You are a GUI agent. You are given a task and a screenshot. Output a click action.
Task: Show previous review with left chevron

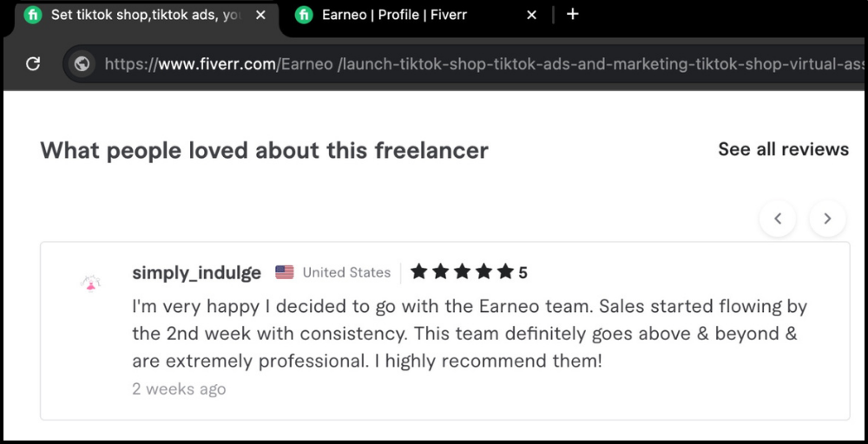click(x=778, y=219)
